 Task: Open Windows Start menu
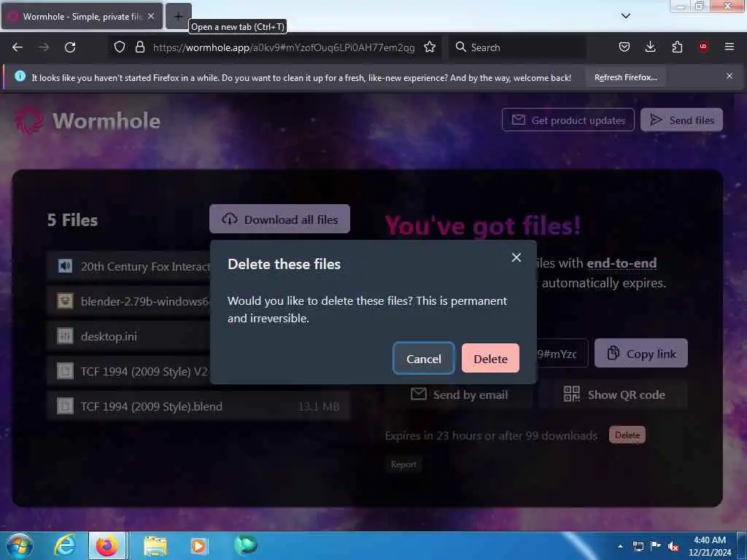[x=19, y=545]
